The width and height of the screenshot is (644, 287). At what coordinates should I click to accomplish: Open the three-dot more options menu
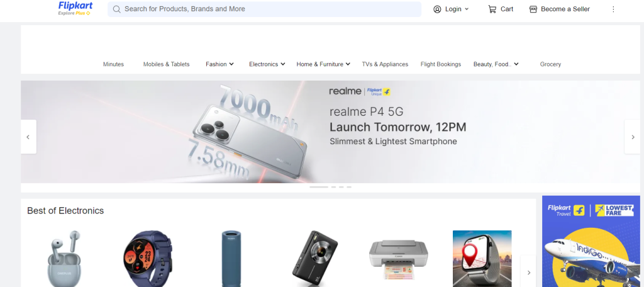[613, 9]
